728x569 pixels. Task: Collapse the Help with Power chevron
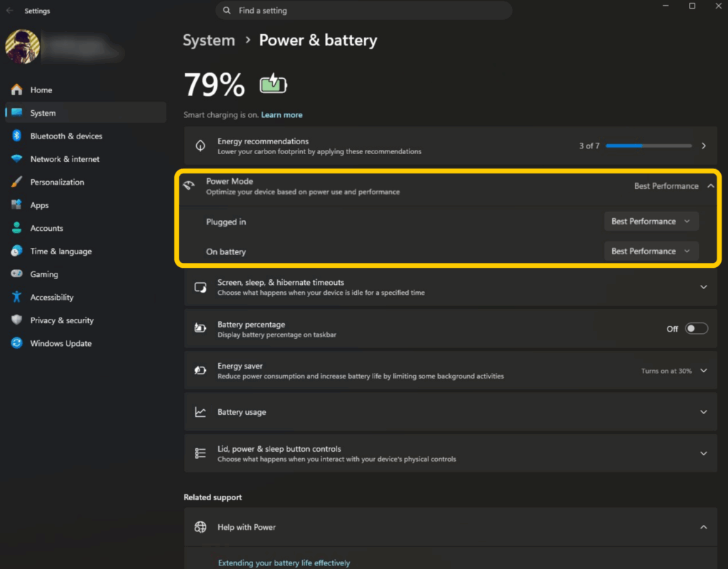pos(703,527)
